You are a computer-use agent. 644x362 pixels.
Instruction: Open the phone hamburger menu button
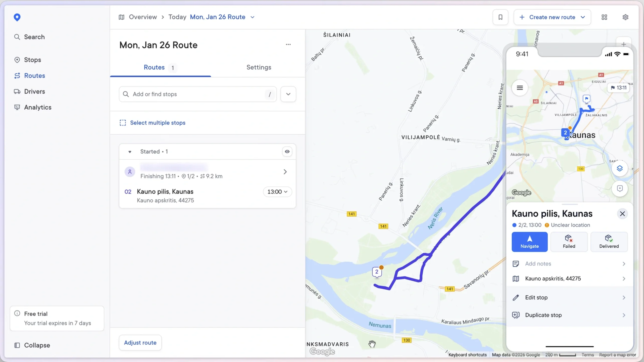(x=520, y=88)
